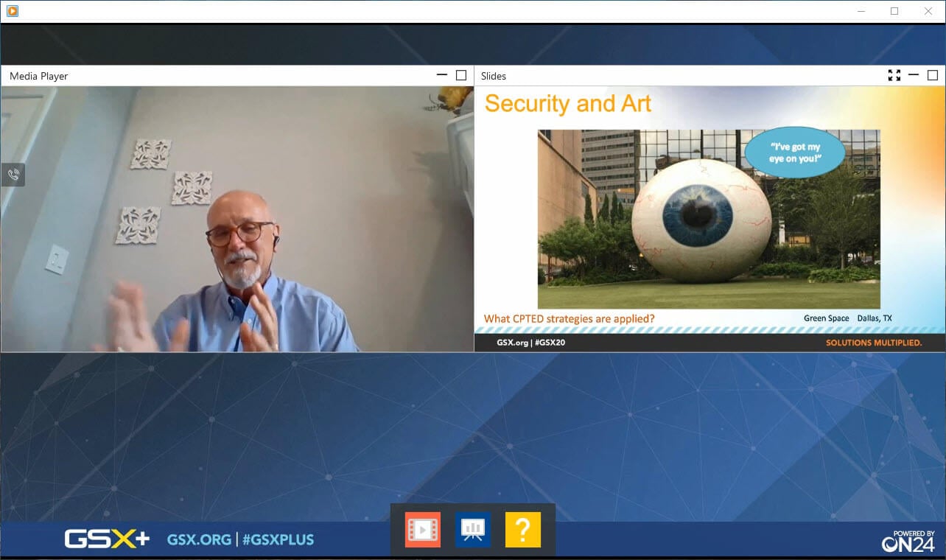Click the speaker video feed

tap(237, 219)
